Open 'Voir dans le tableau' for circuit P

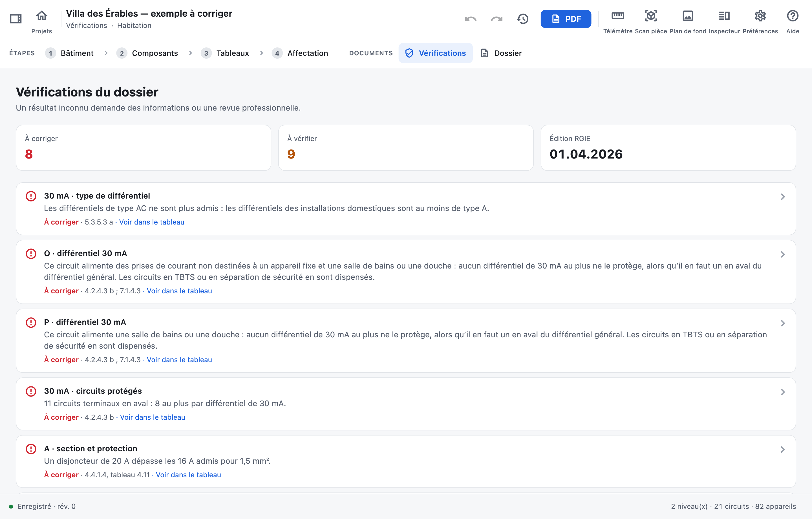pos(179,360)
